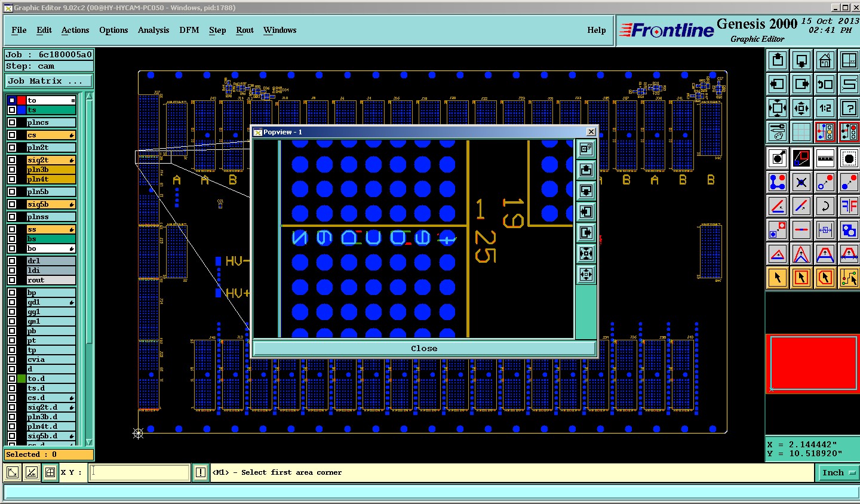Open the tools and palette settings icon
860x504 pixels.
click(778, 132)
